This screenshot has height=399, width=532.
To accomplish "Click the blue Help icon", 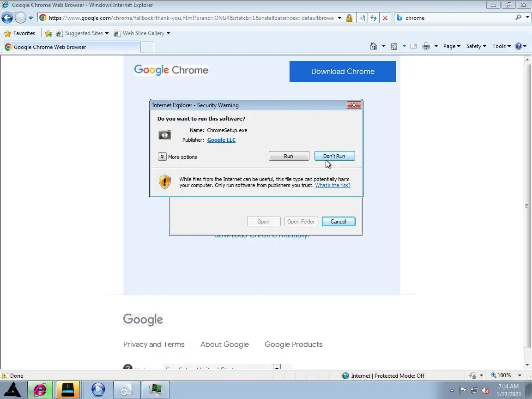I will click(519, 46).
